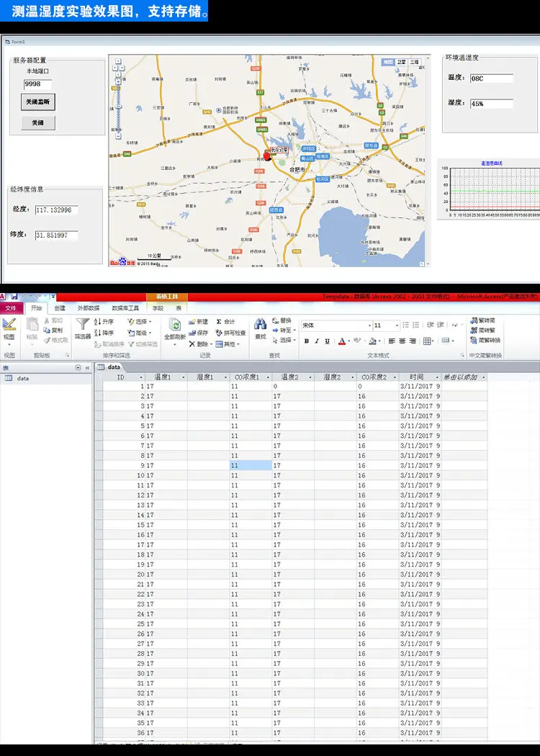Switch to the 外部数据 ribbon tab
540x756 pixels.
tap(89, 308)
